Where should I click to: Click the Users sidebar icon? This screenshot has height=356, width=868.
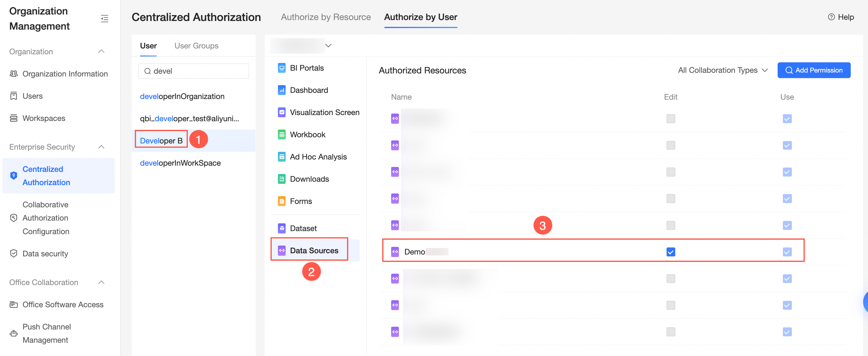[14, 96]
